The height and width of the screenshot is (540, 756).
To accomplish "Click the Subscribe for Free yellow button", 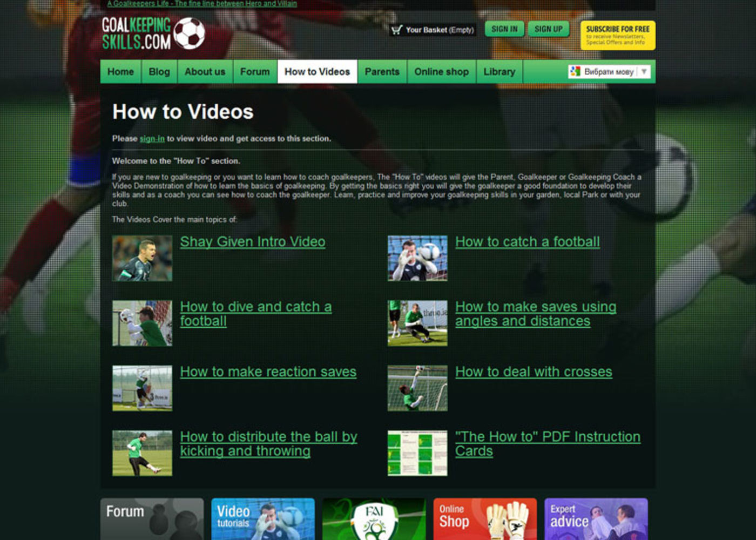I will click(618, 35).
